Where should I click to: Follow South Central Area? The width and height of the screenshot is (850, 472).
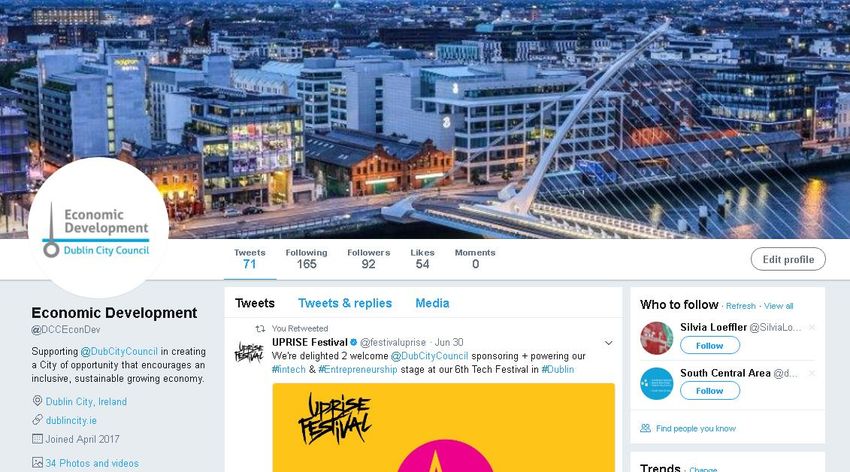[710, 391]
